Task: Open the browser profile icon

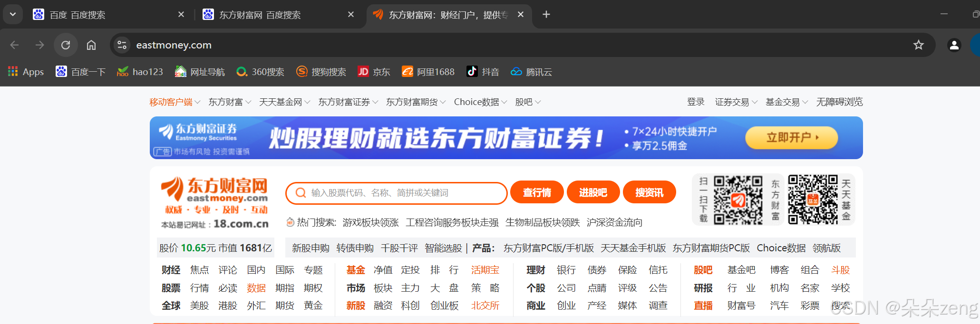Action: [954, 45]
